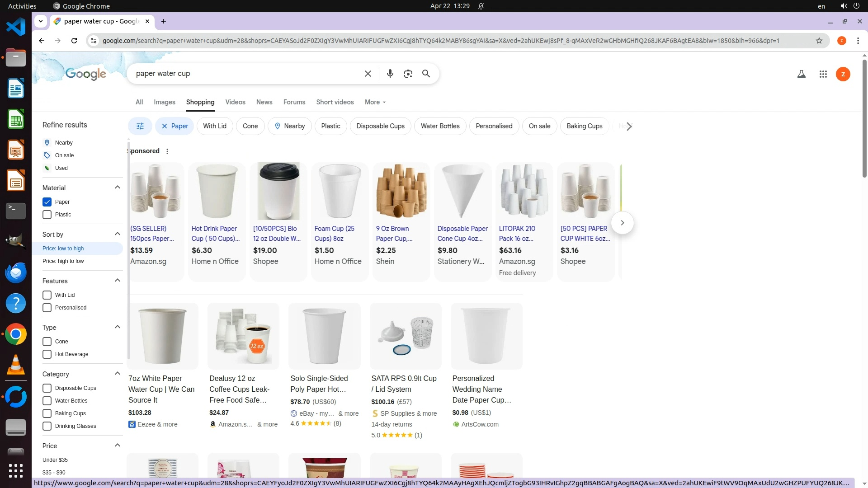The height and width of the screenshot is (488, 868).
Task: Select Price: high to low sorting
Action: [x=63, y=261]
